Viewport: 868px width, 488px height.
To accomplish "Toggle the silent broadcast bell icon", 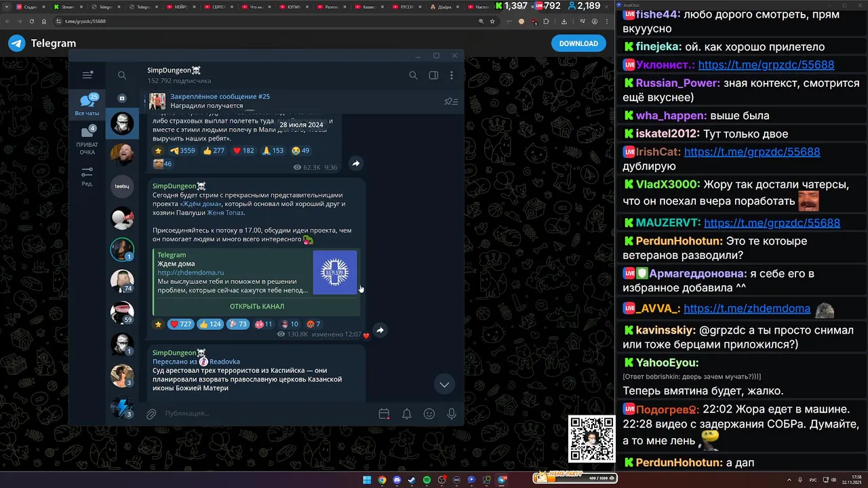I will (406, 413).
